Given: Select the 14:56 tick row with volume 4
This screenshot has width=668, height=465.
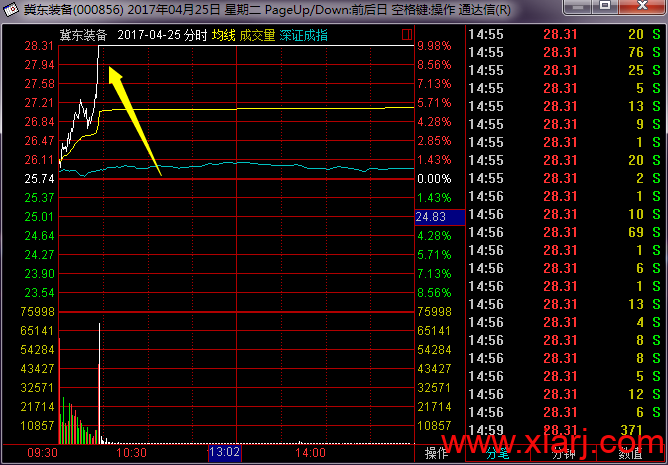Looking at the screenshot, I should pyautogui.click(x=564, y=322).
